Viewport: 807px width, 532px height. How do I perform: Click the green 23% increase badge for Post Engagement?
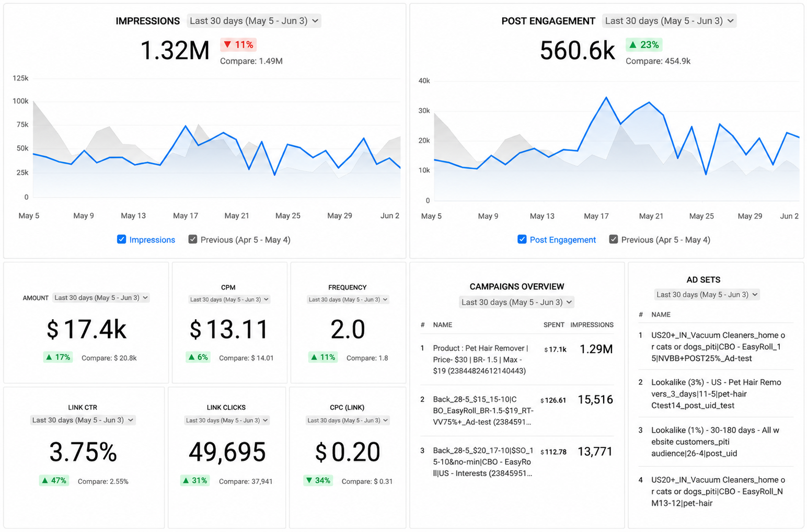[644, 45]
